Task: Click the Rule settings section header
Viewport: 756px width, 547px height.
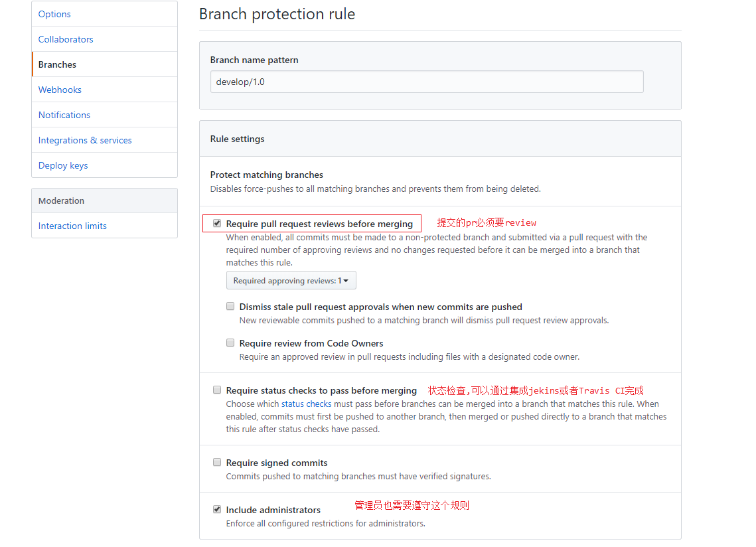Action: [x=238, y=139]
